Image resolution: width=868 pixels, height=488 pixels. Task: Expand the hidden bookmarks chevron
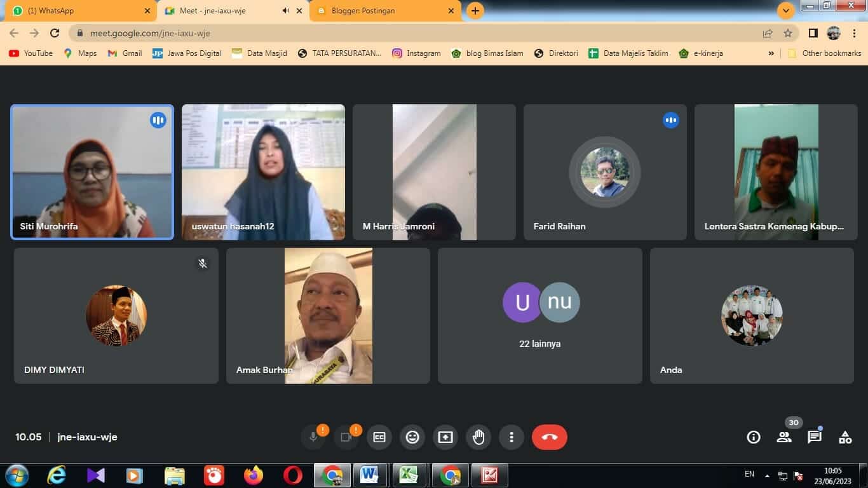click(771, 53)
